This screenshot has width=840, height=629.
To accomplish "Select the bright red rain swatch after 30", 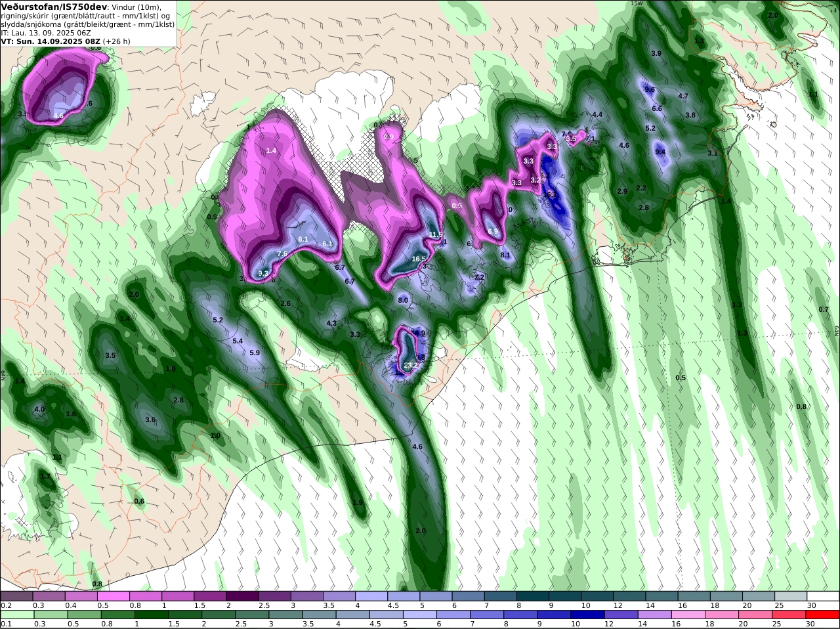I will coord(824,615).
